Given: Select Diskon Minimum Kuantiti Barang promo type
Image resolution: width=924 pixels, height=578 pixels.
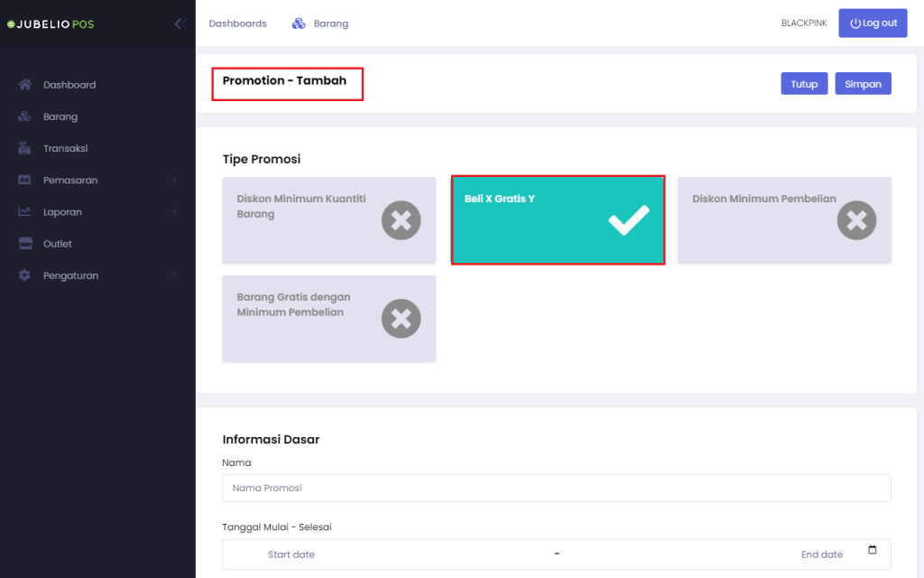Looking at the screenshot, I should (328, 220).
